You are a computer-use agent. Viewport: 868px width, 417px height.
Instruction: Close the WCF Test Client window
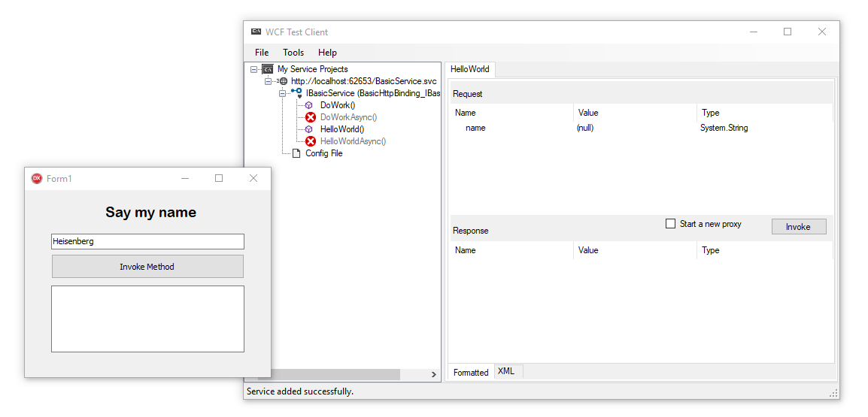coord(822,32)
